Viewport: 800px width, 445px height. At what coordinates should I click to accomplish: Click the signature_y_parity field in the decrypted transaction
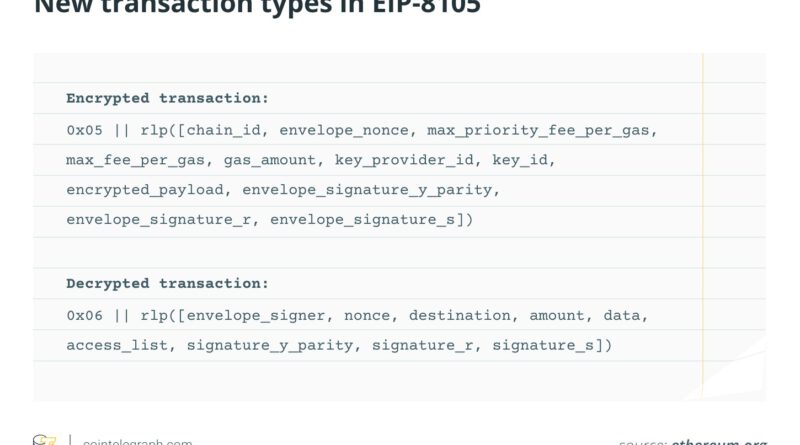[264, 345]
